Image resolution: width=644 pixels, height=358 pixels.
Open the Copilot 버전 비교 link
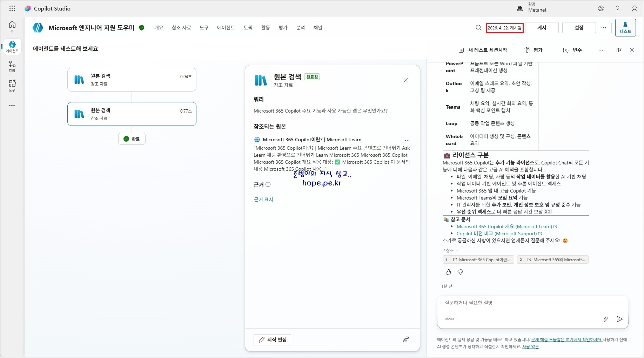point(499,234)
